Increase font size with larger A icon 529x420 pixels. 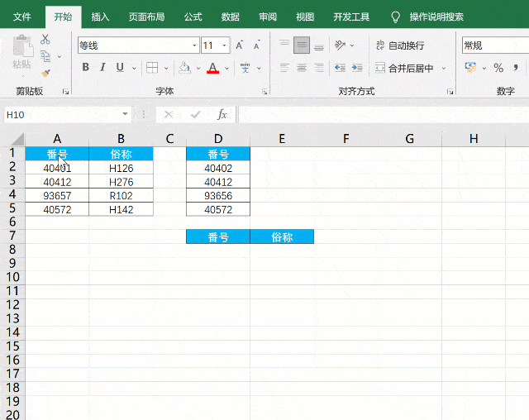point(239,45)
